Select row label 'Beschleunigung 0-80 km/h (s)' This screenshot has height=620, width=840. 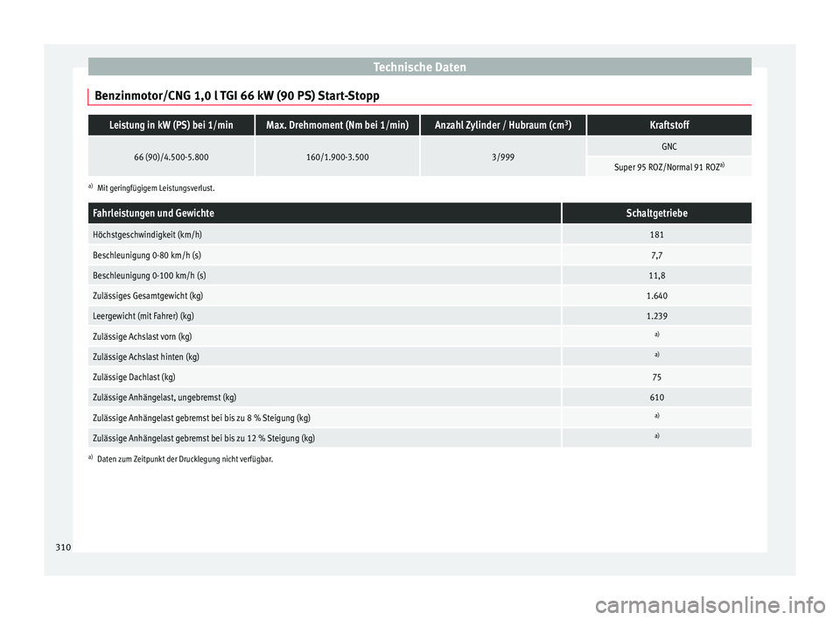[147, 255]
